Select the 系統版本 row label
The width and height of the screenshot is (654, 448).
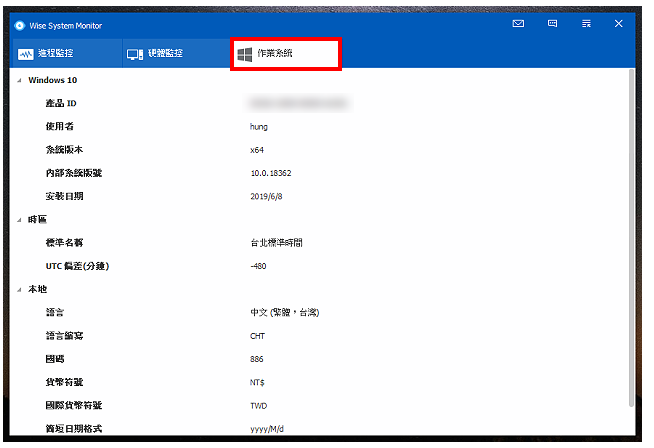(x=64, y=150)
